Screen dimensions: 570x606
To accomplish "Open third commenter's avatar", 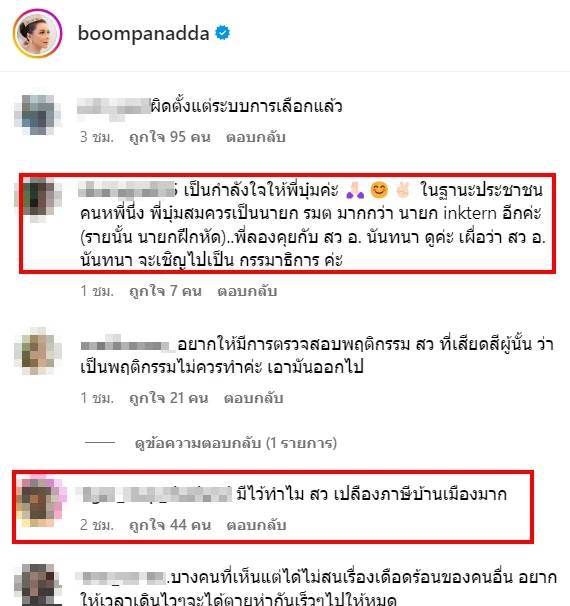I will (x=37, y=351).
